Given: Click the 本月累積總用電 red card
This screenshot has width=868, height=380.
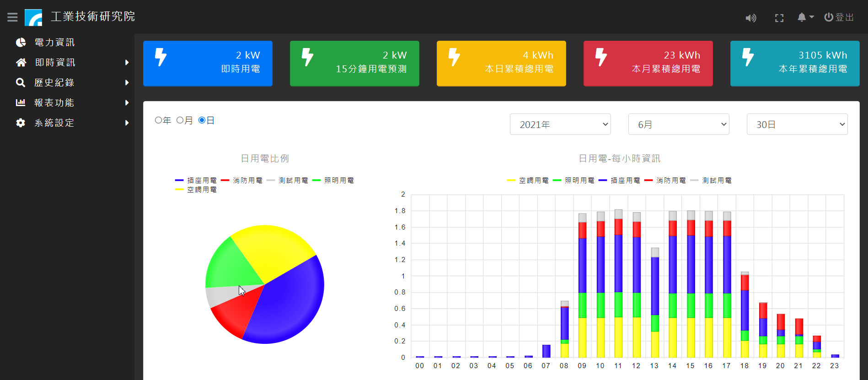Looking at the screenshot, I should [648, 64].
